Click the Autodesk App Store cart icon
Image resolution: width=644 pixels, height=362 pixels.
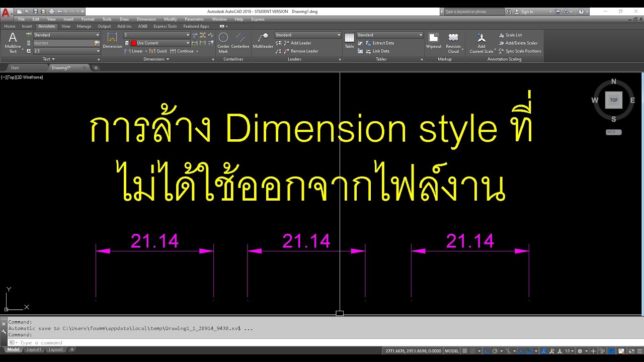point(558,12)
